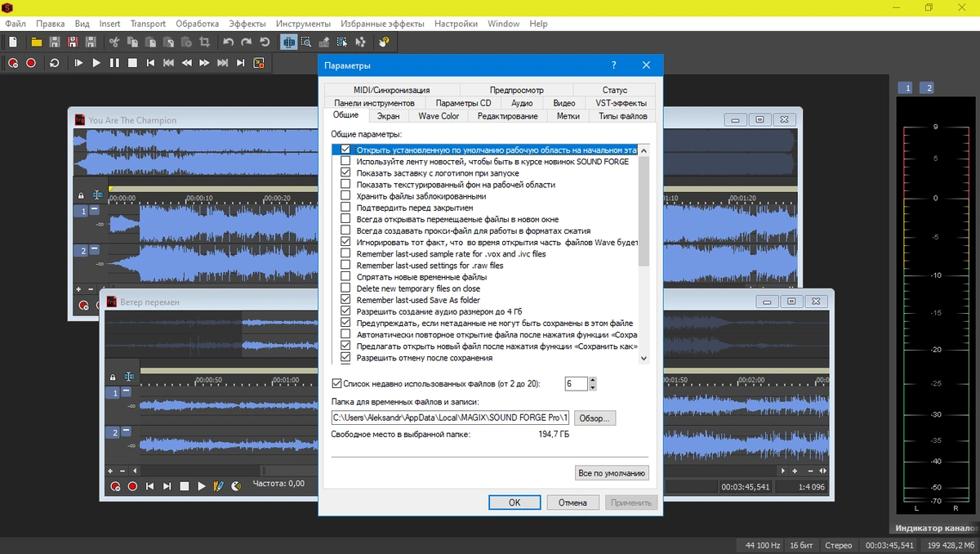Decrease the recent files count with the down arrow

pyautogui.click(x=593, y=387)
